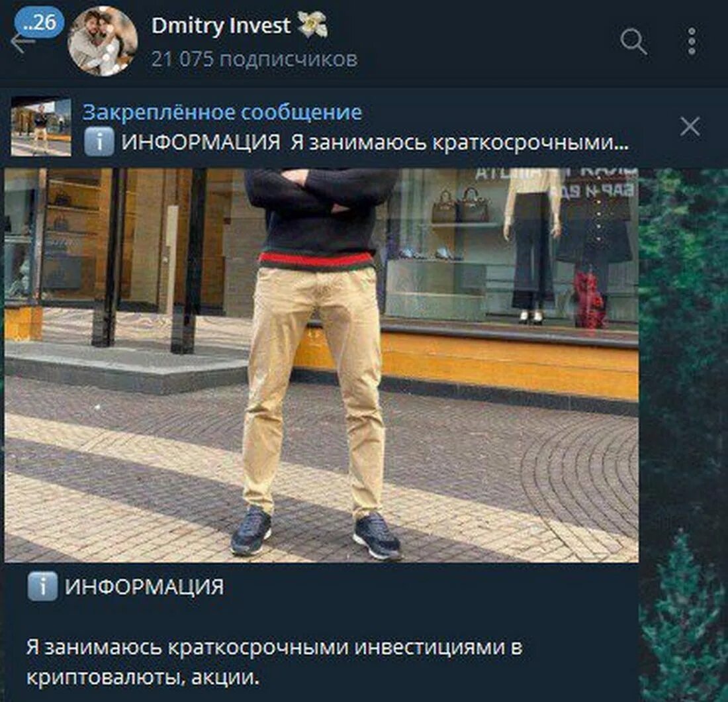The image size is (728, 702).
Task: Click the caption line "криптовалюты, акции."
Action: 142,677
